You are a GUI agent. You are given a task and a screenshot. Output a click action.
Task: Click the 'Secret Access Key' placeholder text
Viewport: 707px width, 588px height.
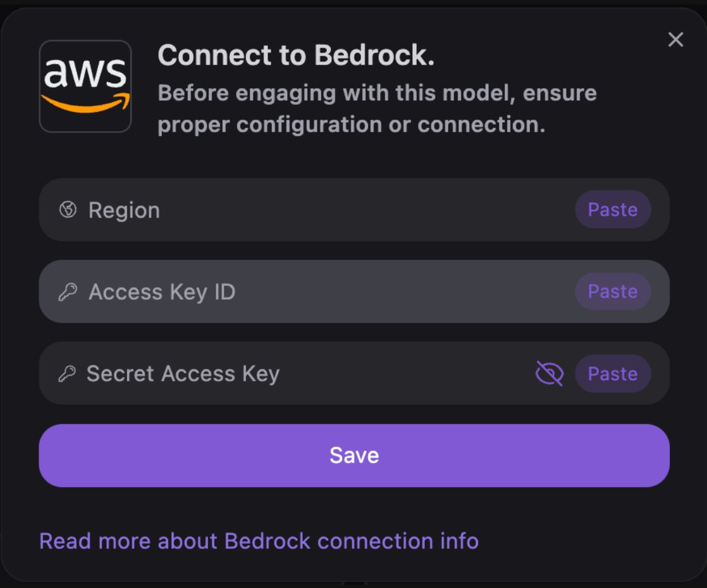pos(182,374)
